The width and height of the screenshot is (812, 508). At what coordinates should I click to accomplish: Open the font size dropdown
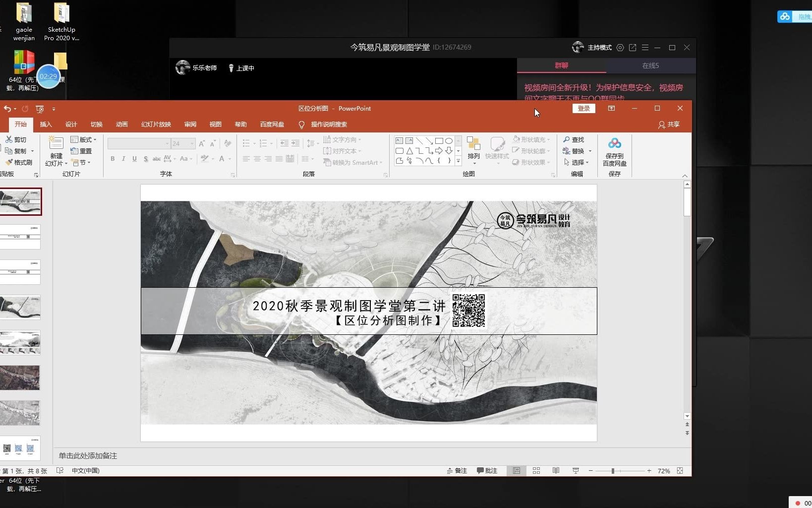click(x=192, y=143)
